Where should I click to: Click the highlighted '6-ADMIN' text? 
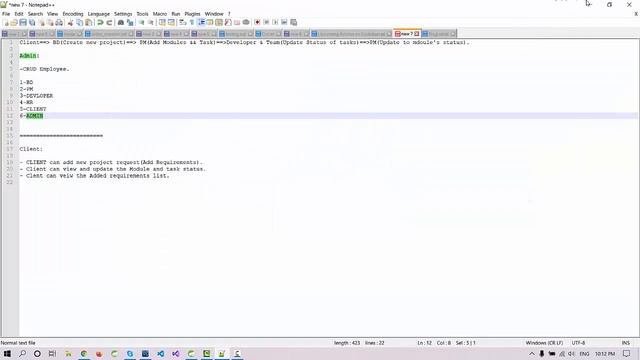click(31, 116)
